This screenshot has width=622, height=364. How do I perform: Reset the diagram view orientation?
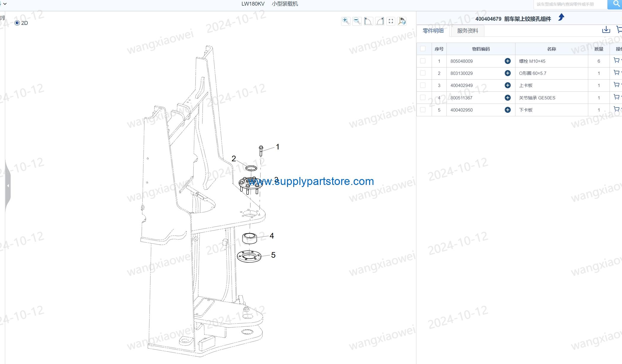[402, 21]
